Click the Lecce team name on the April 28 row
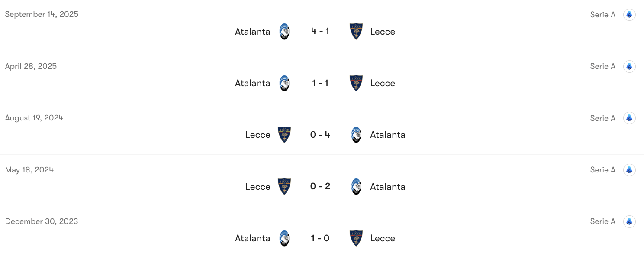 [383, 83]
